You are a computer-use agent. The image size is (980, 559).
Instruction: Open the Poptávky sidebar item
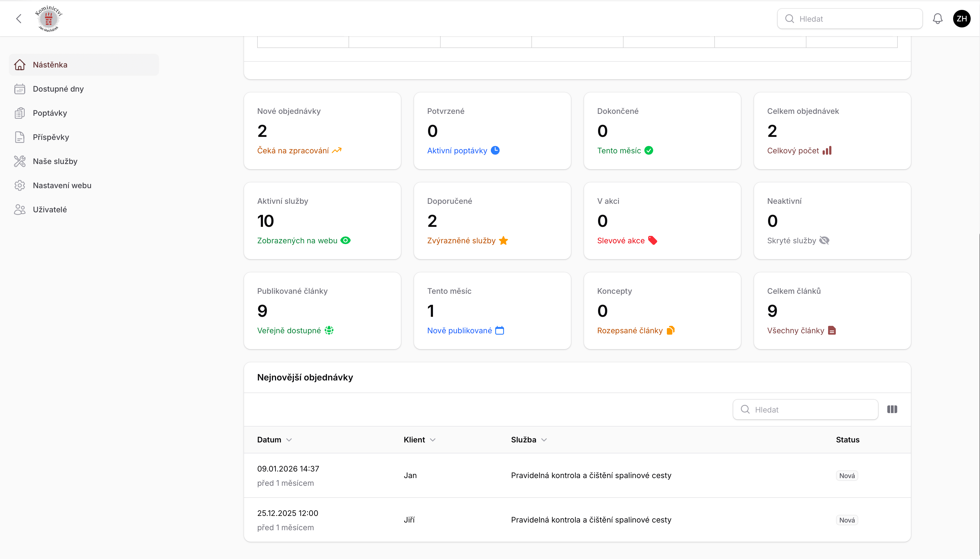[x=50, y=113]
